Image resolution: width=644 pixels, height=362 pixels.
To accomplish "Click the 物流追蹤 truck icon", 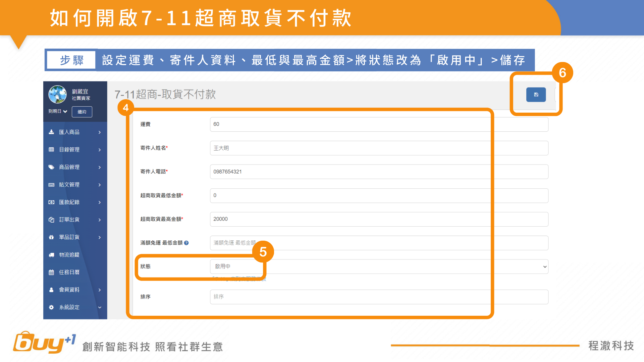I will (x=51, y=255).
